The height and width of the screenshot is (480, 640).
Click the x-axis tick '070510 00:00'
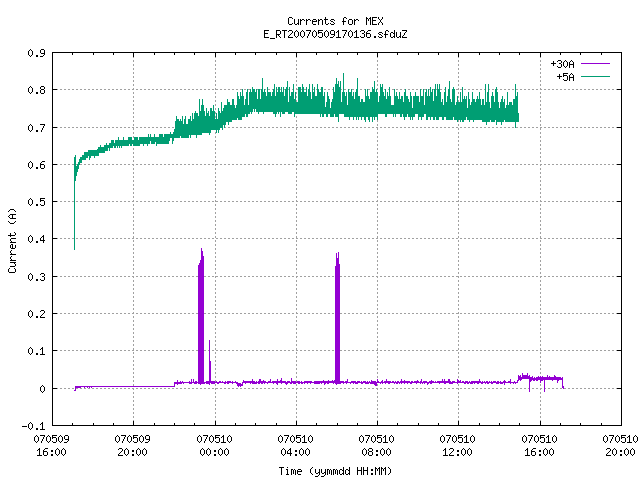point(214,445)
